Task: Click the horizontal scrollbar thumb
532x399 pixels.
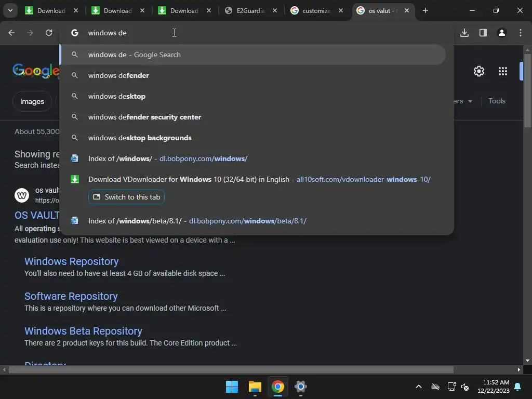Action: point(231,369)
